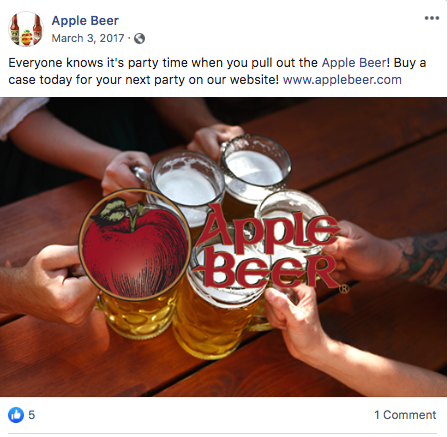The width and height of the screenshot is (448, 437).
Task: Click the public globe privacy icon
Action: [139, 38]
